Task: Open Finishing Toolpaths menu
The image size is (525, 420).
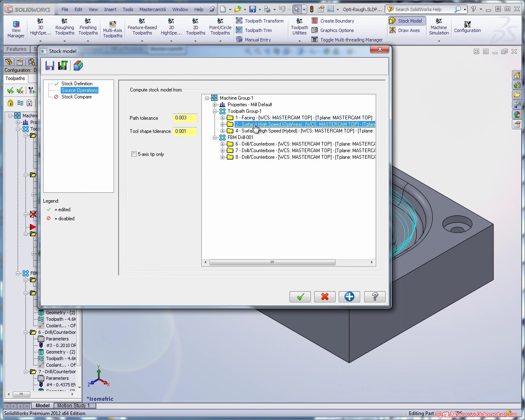Action: (88, 28)
